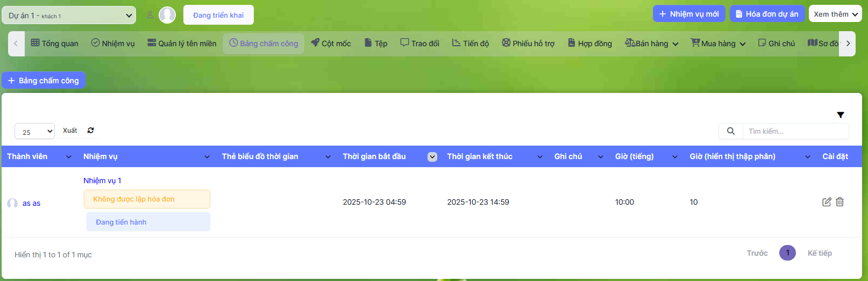Open the Cột mốc tab
This screenshot has height=281, width=868.
click(331, 44)
